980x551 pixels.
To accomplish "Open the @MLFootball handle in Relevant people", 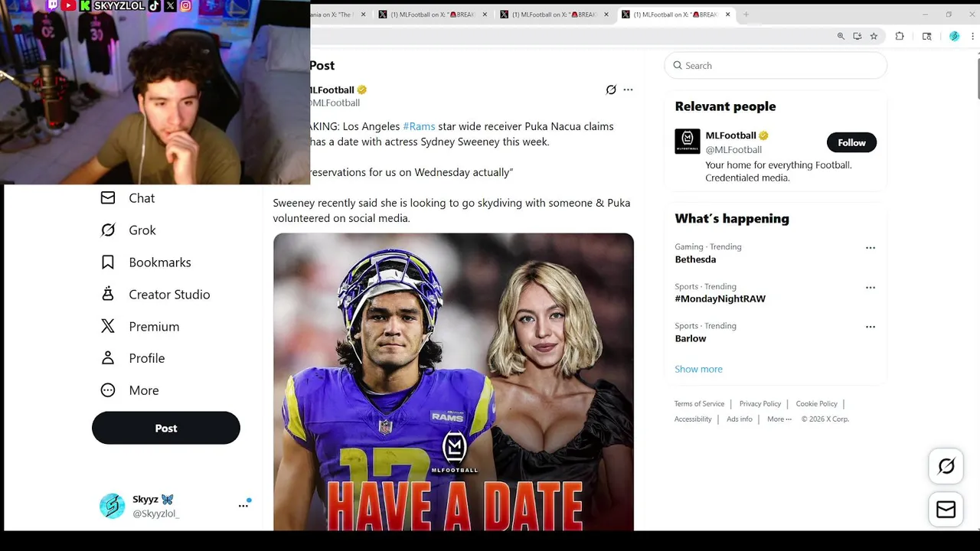I will pos(733,150).
